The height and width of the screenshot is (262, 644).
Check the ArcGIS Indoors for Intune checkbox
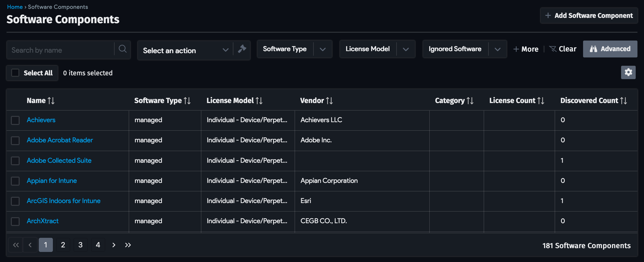[x=15, y=201]
